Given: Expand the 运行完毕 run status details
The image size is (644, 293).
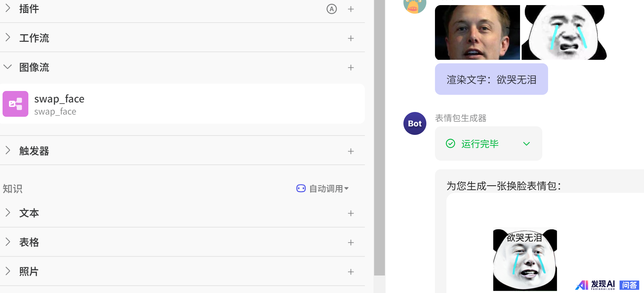Looking at the screenshot, I should tap(526, 144).
